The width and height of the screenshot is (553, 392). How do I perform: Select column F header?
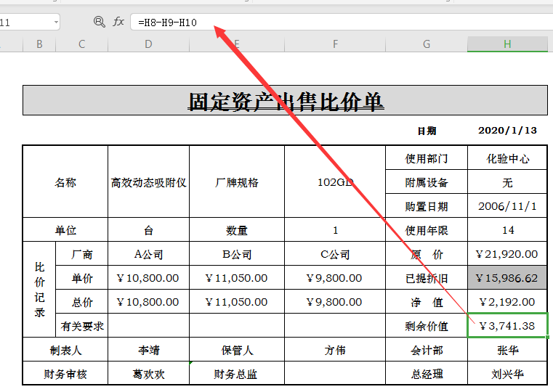(335, 44)
